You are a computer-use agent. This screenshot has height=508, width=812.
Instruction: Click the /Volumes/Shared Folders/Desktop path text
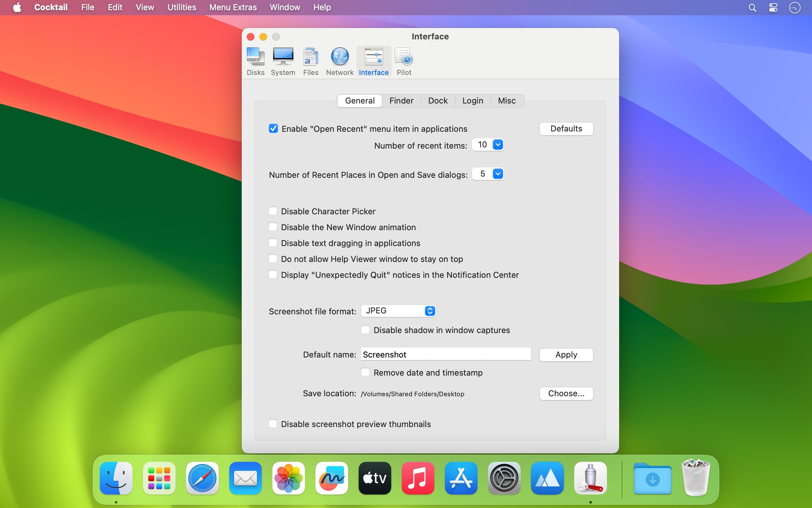412,394
